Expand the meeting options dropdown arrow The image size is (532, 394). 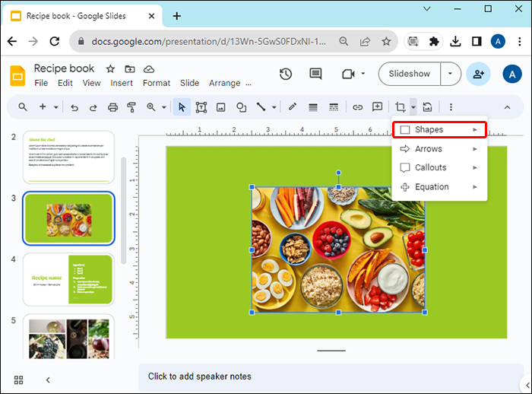pos(363,74)
